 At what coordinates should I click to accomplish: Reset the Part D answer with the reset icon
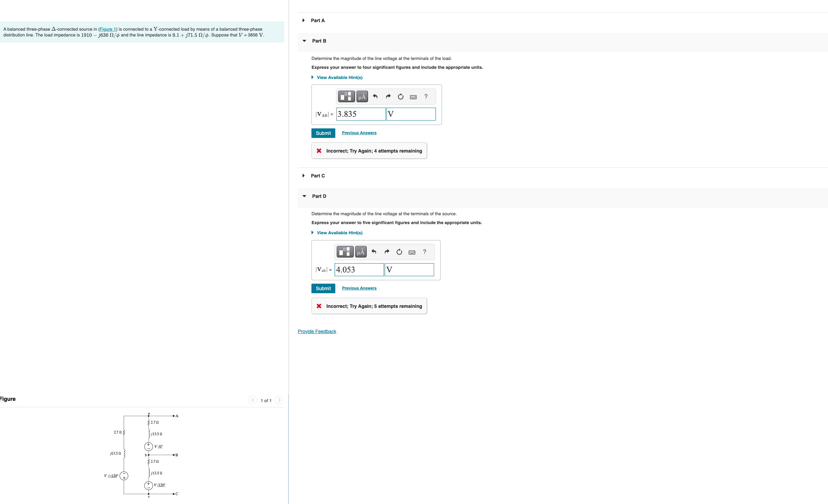click(399, 252)
